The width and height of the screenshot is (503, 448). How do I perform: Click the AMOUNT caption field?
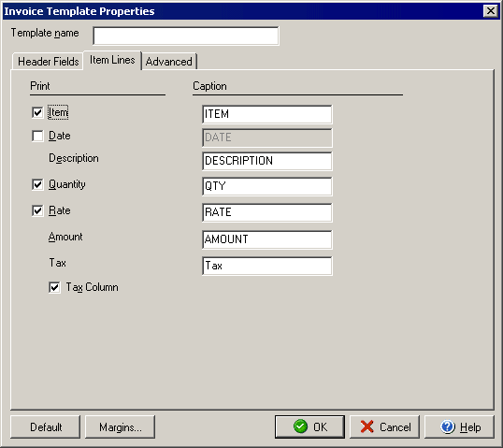[x=267, y=239]
